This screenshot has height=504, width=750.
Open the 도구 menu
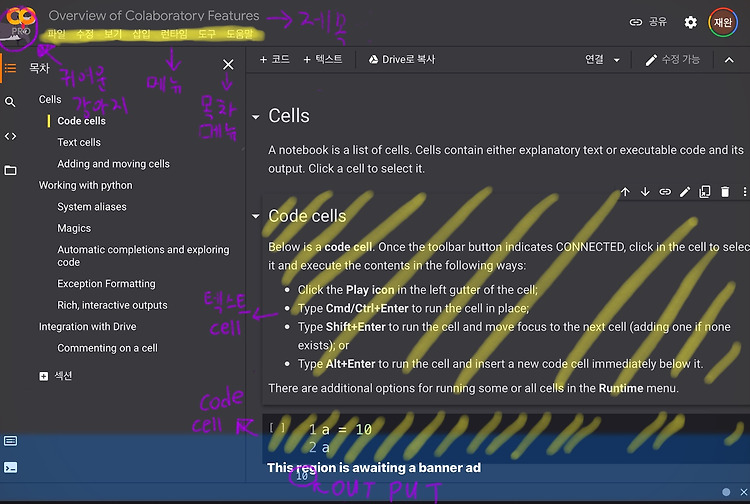coord(207,34)
